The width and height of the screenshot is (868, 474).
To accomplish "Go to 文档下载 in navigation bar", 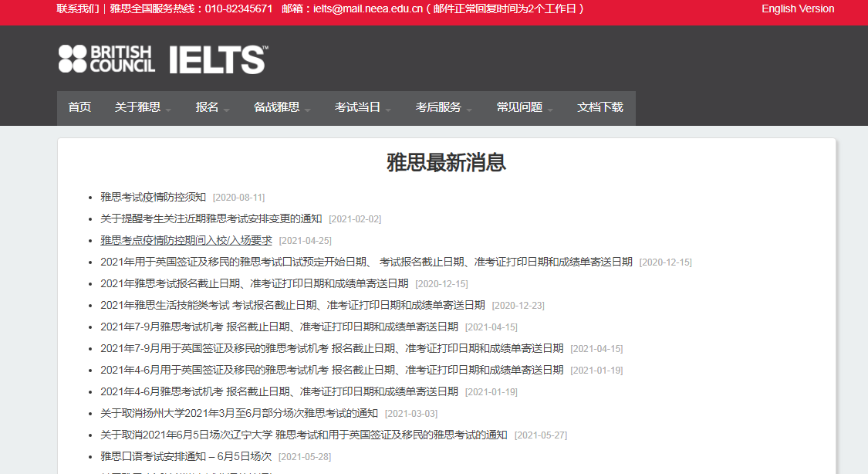I will click(599, 107).
